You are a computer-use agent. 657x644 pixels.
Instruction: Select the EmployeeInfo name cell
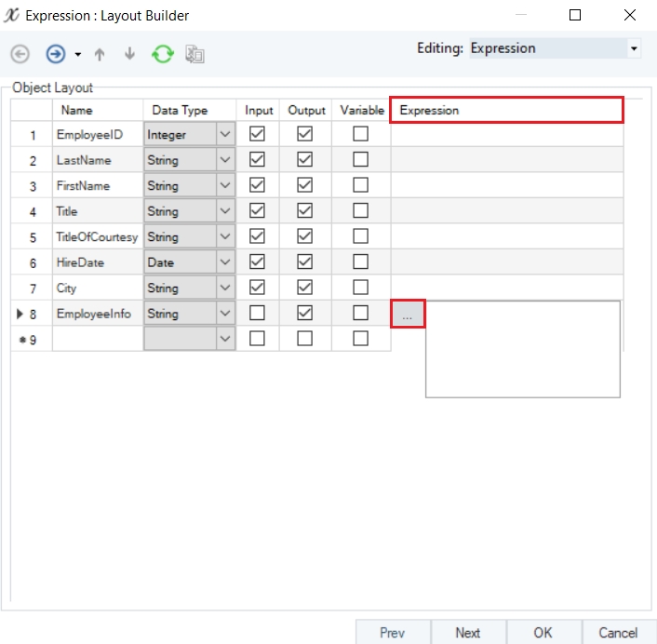98,314
